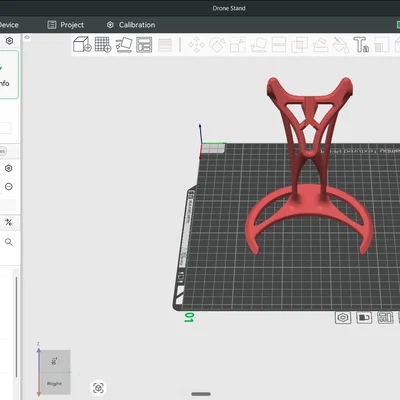Viewport: 400px width, 400px height.
Task: Open the Calibration tab
Action: [131, 25]
